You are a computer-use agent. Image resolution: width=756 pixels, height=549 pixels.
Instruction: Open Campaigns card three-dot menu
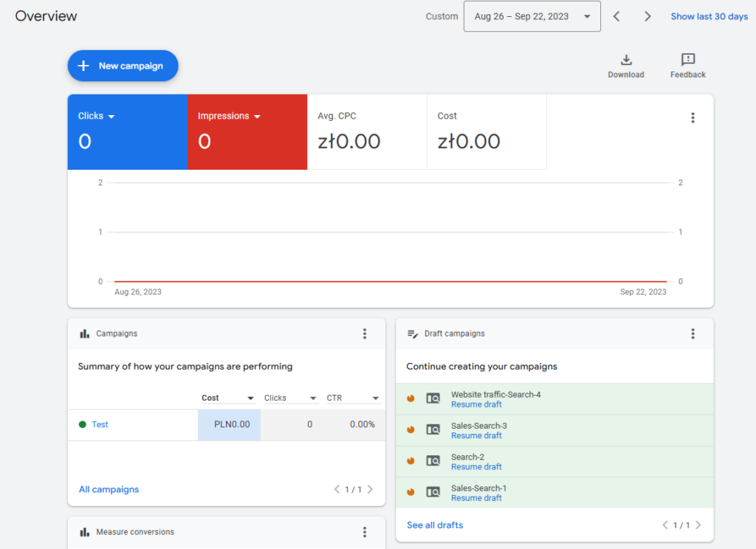click(x=364, y=334)
